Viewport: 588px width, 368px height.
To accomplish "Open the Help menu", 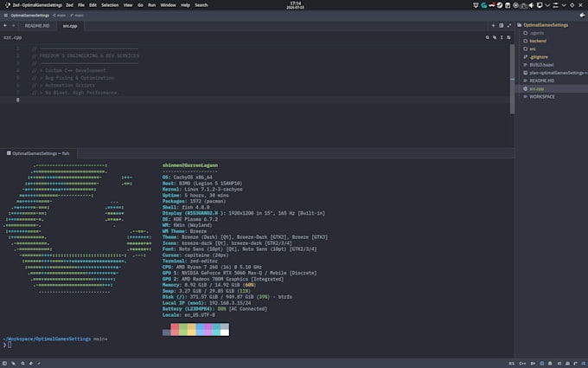I will [x=185, y=5].
